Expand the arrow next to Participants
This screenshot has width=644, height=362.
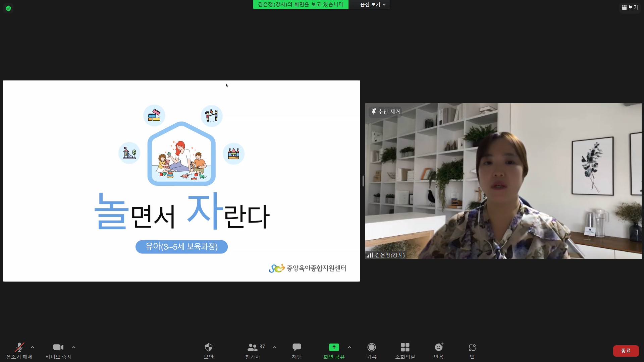pos(275,347)
